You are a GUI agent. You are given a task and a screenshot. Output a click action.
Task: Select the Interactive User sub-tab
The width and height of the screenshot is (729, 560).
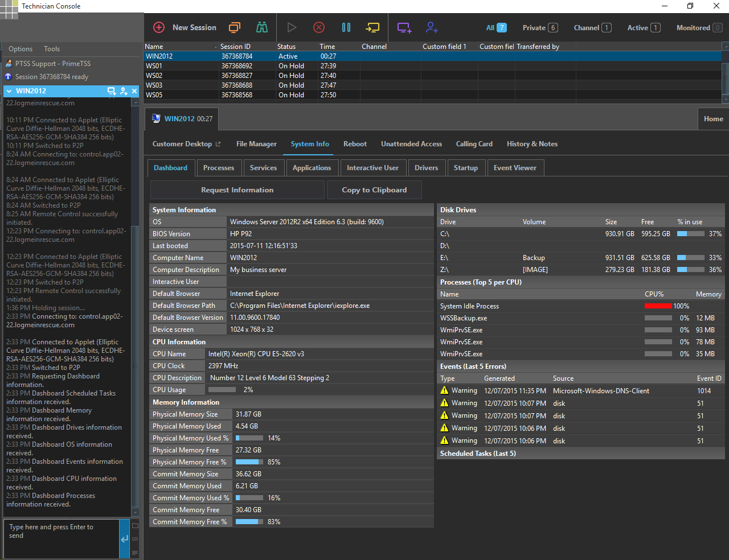[373, 168]
